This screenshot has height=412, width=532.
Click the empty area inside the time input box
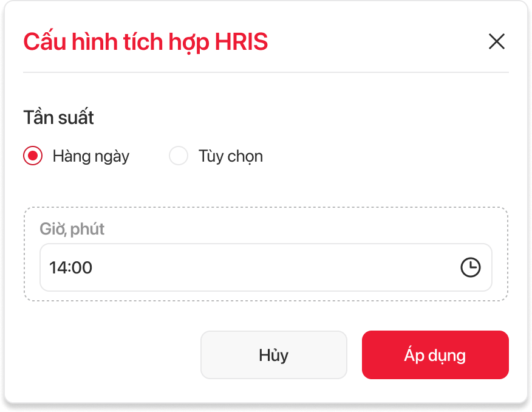click(x=271, y=267)
